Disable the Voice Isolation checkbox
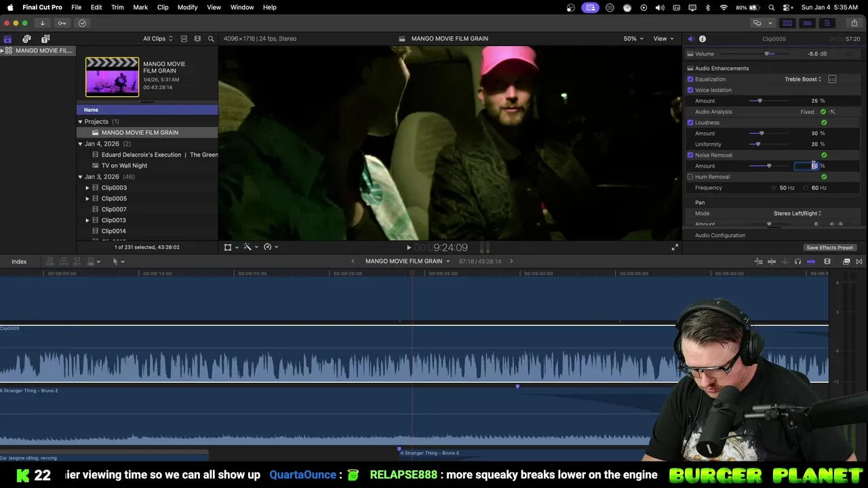The image size is (868, 488). tap(690, 90)
